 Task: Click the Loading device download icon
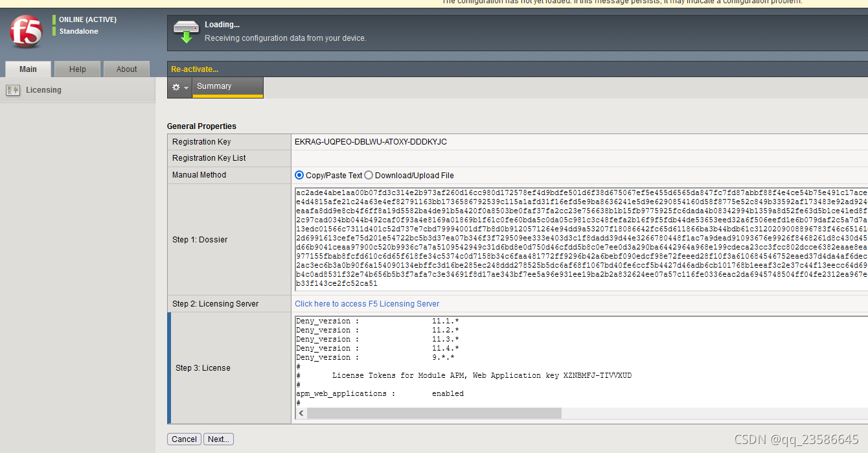click(187, 32)
